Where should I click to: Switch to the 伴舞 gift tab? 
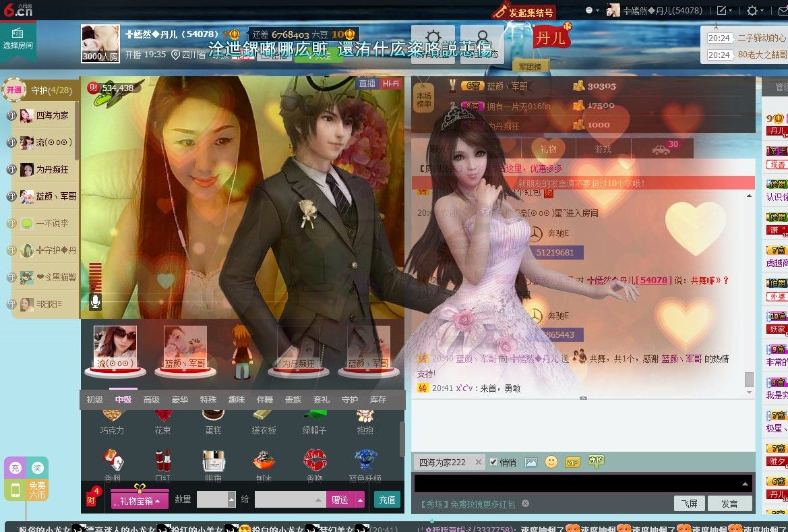tap(265, 399)
